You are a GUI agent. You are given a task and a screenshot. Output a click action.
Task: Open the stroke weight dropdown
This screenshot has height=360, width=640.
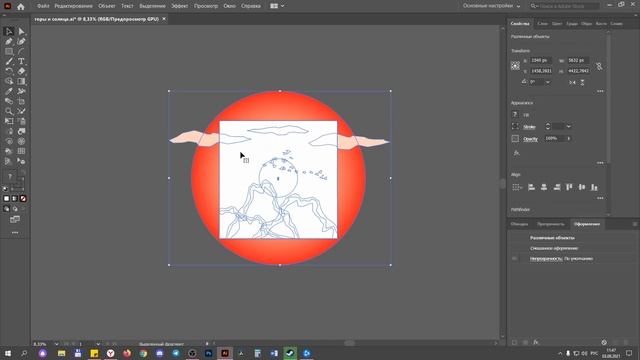[568, 127]
